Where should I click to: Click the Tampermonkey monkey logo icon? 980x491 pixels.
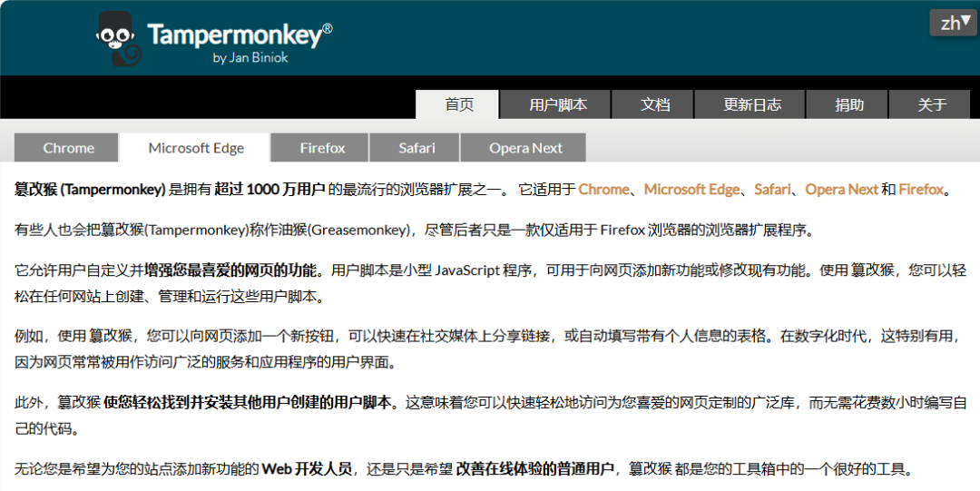coord(117,38)
